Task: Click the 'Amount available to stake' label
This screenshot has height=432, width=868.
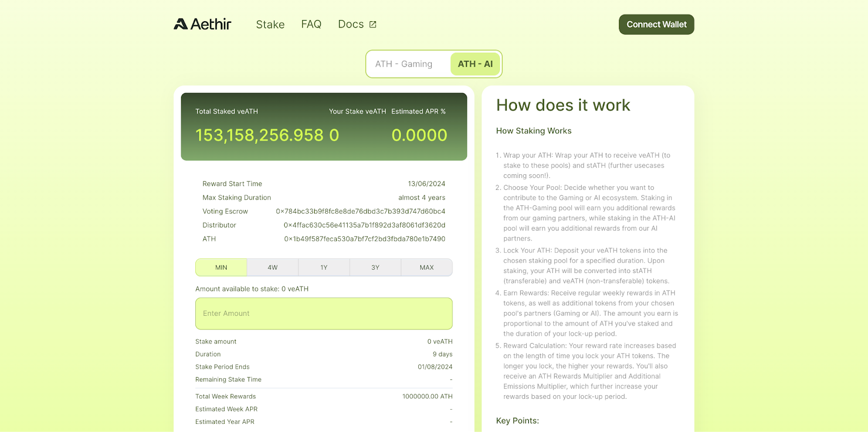Action: point(252,289)
